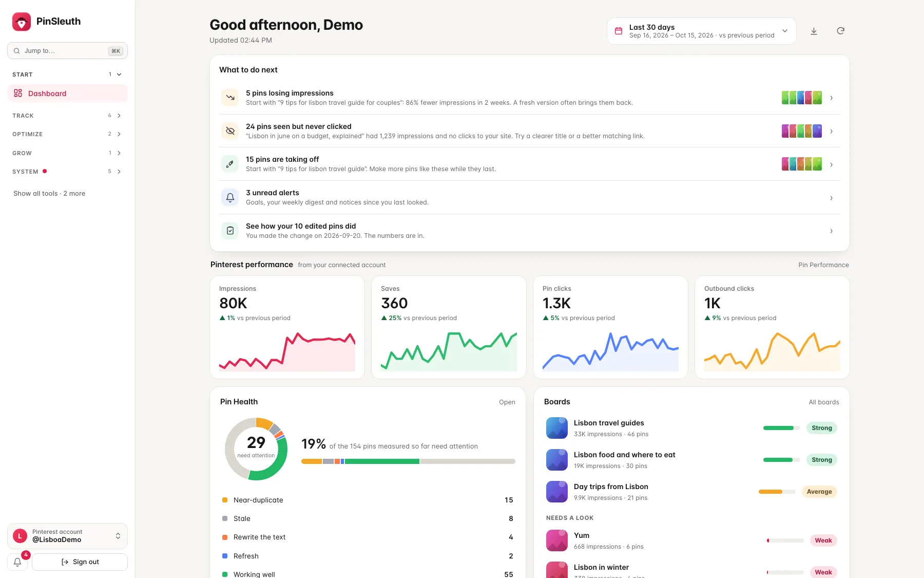Viewport: 924px width, 578px height.
Task: Click the Outbound clicks 1K card
Action: coord(772,327)
